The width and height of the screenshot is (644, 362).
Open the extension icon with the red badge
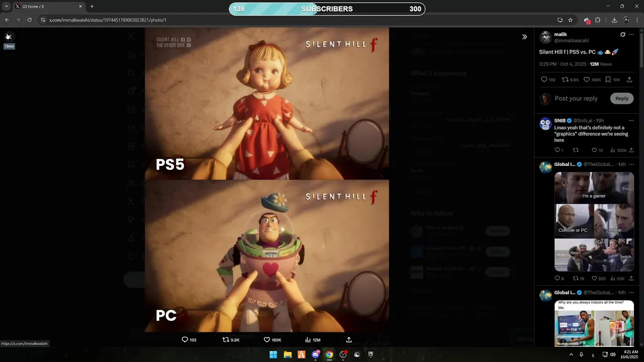[587, 20]
